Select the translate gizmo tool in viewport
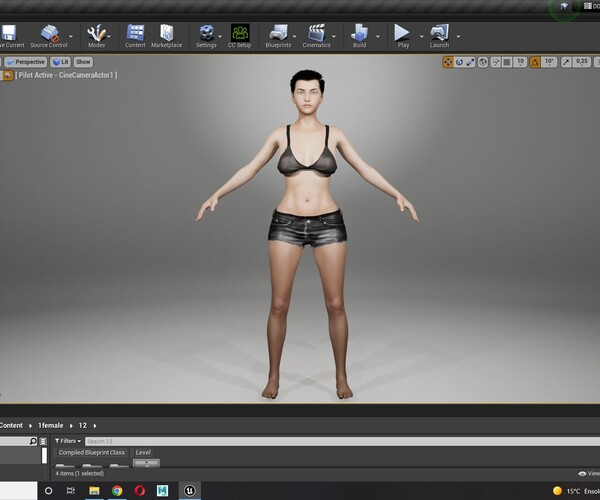Viewport: 600px width, 500px height. [448, 62]
